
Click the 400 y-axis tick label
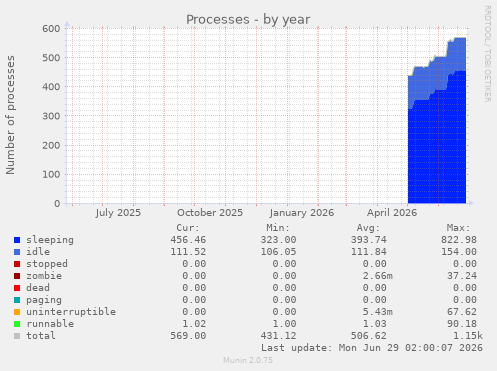point(51,87)
